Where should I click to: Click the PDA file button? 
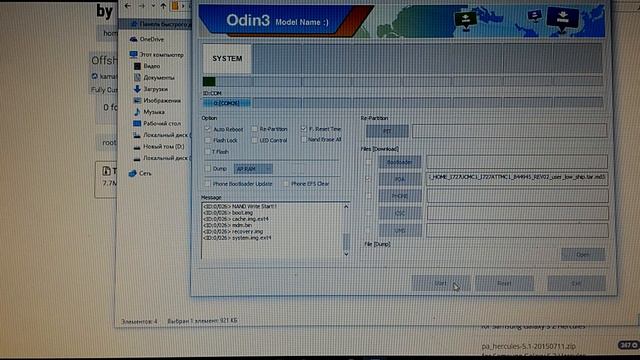click(x=400, y=180)
